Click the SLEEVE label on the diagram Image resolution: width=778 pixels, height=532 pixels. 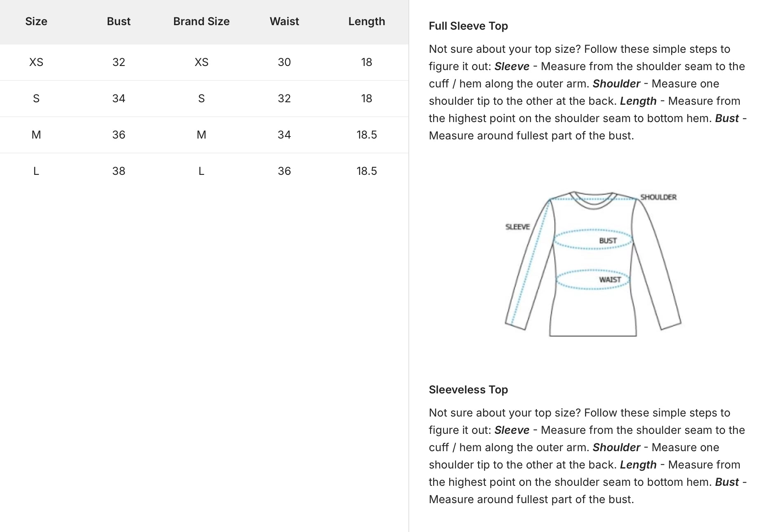point(517,227)
